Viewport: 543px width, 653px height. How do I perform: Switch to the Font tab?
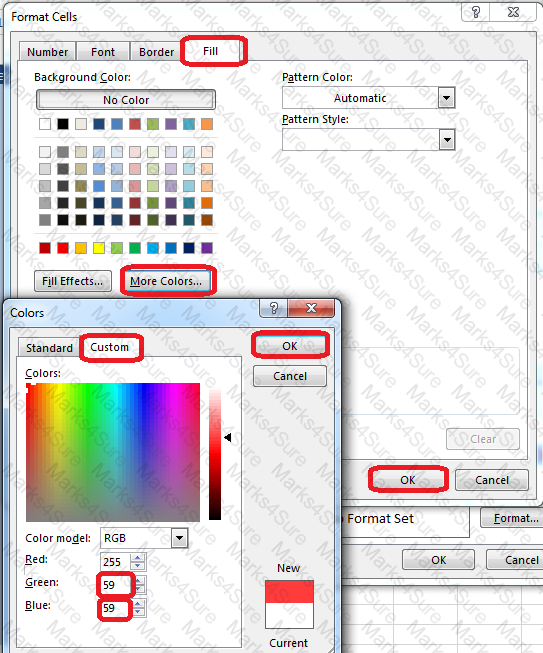click(103, 52)
